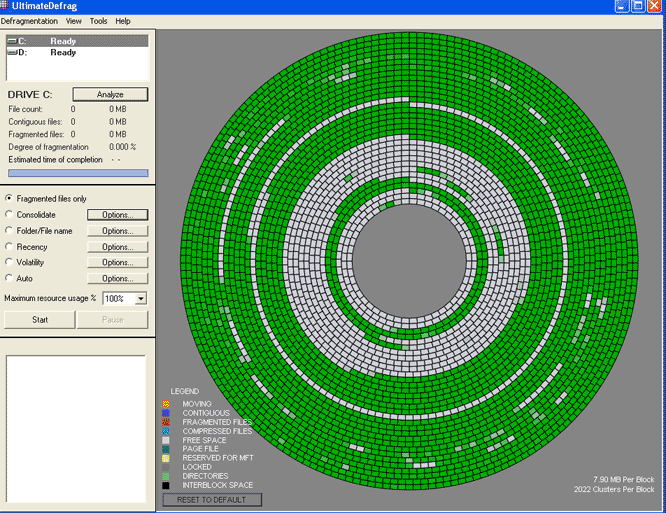Click the '7.90 MB Per Block' text

point(624,479)
